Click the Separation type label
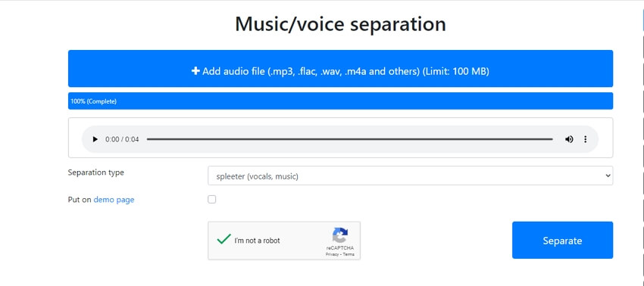The image size is (644, 286). click(95, 173)
